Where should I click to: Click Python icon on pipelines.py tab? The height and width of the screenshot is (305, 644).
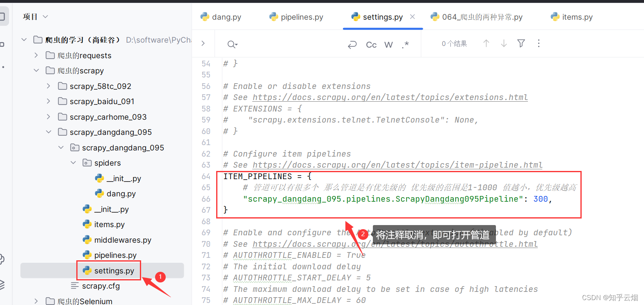tap(274, 16)
